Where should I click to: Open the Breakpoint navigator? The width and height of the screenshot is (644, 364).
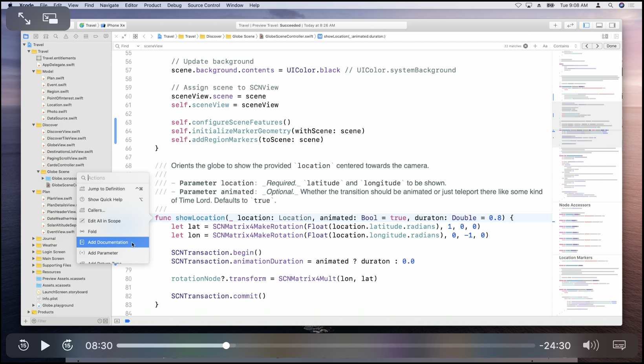tap(96, 36)
